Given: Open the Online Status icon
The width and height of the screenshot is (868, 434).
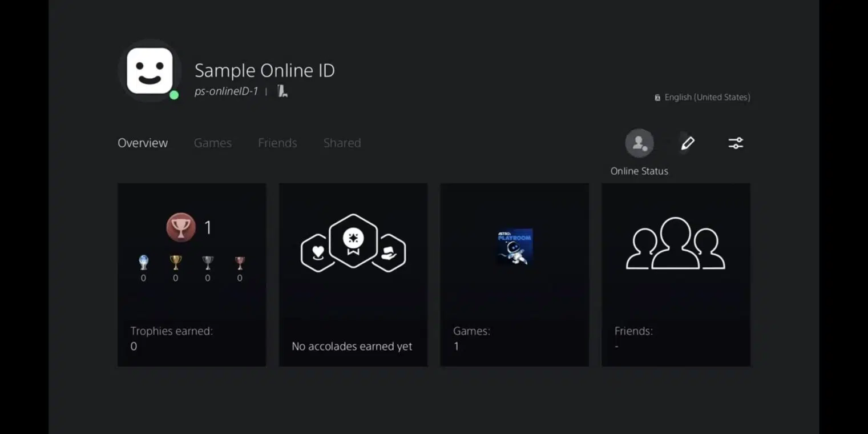Looking at the screenshot, I should [x=639, y=143].
